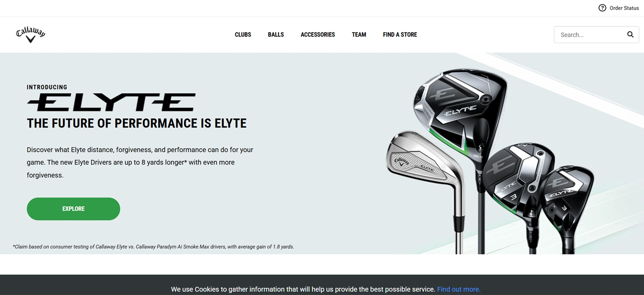Select Find a Store
Viewport: 644px width, 295px height.
[x=400, y=35]
